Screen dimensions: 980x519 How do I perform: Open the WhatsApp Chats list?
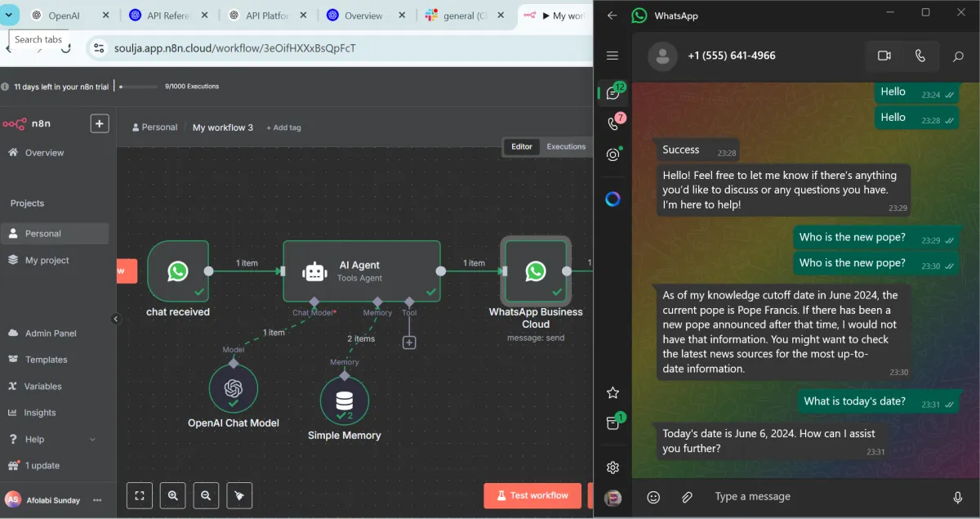click(x=613, y=92)
